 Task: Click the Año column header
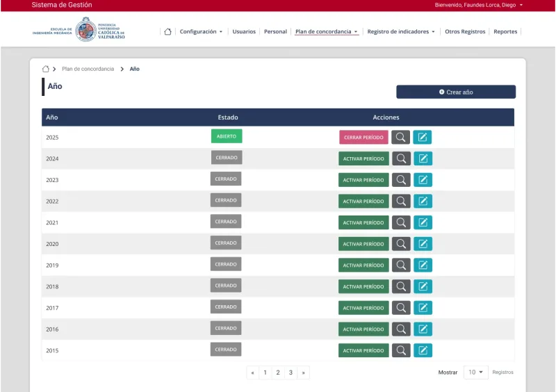(x=51, y=117)
